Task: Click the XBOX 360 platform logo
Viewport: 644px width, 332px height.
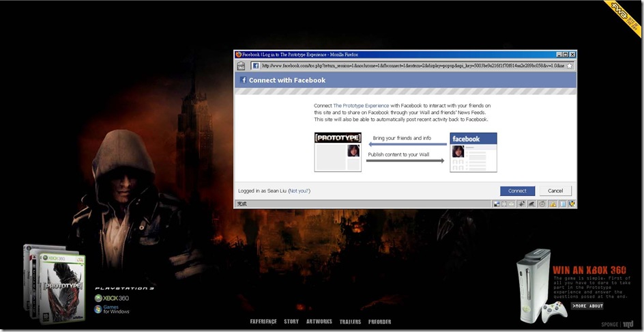Action: tap(112, 299)
